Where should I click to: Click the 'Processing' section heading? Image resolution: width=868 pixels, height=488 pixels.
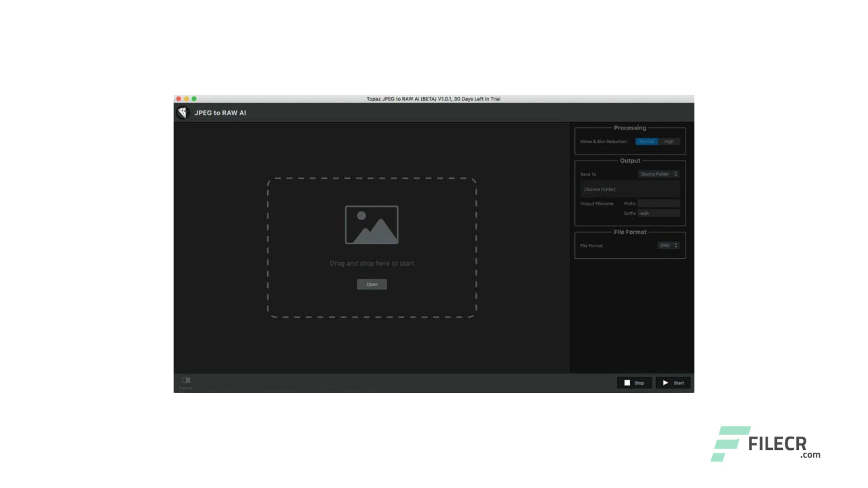click(630, 128)
